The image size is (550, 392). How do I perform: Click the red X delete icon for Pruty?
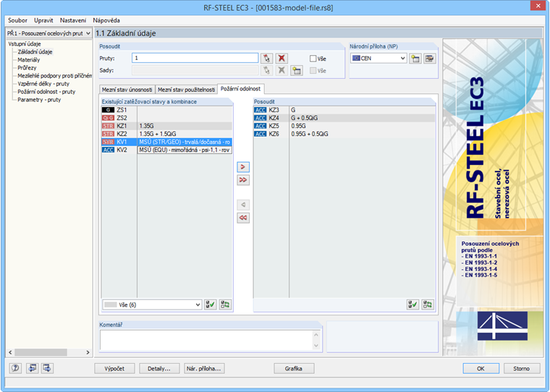[x=282, y=58]
